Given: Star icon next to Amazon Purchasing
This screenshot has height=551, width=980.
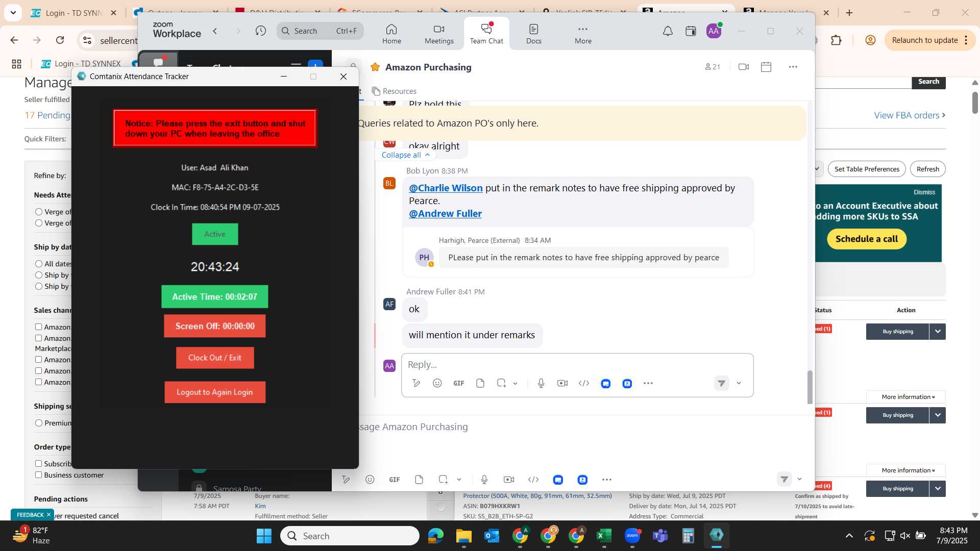Looking at the screenshot, I should [x=375, y=67].
